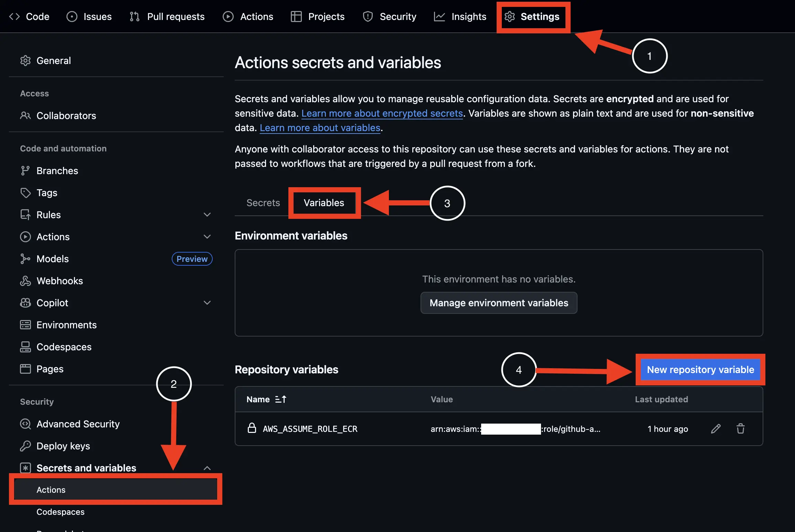Image resolution: width=795 pixels, height=532 pixels.
Task: Delete the AWS_ASSUME_ROLE_ECR variable via trash icon
Action: pos(741,428)
